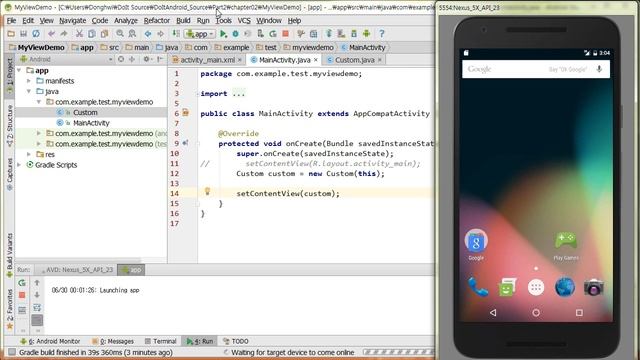Expand the folded import block
The image size is (640, 360).
tap(238, 93)
